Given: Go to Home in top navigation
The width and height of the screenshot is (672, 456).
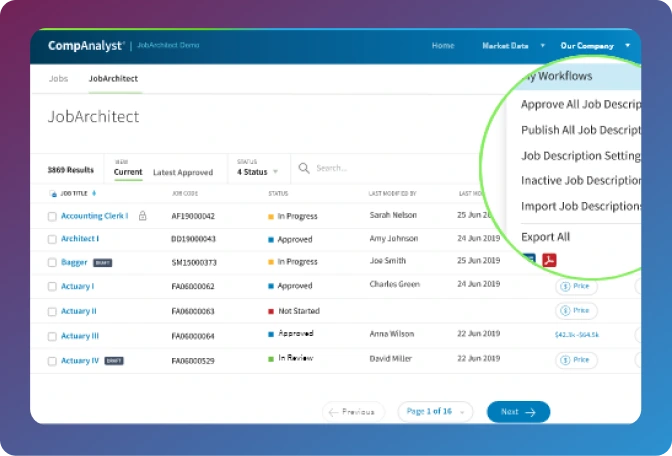Looking at the screenshot, I should point(443,45).
